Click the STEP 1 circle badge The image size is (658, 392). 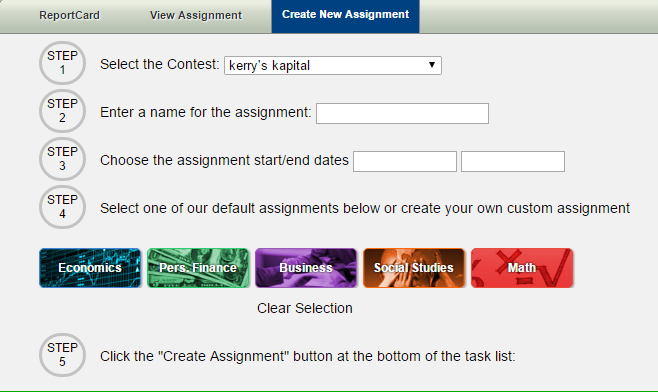(x=63, y=63)
